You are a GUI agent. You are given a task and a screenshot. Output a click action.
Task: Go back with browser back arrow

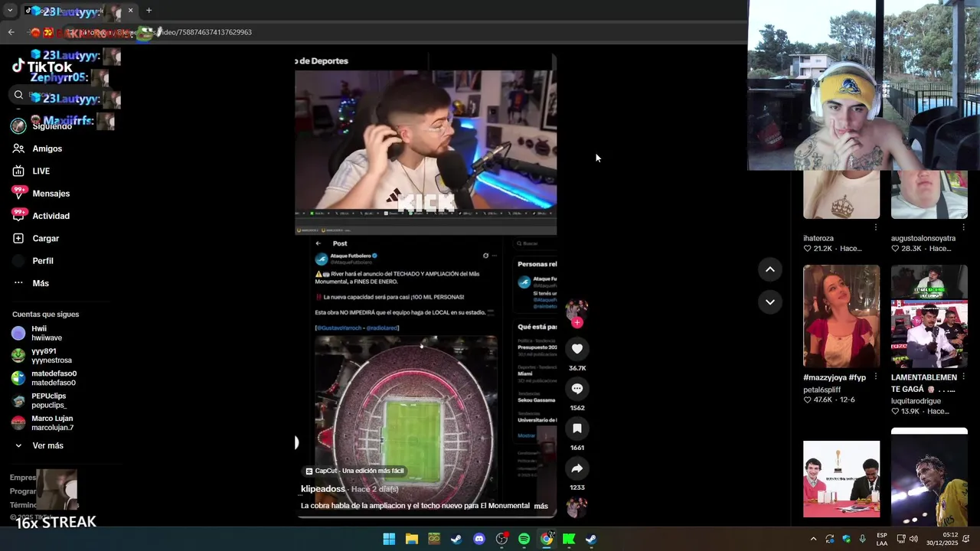tap(11, 32)
